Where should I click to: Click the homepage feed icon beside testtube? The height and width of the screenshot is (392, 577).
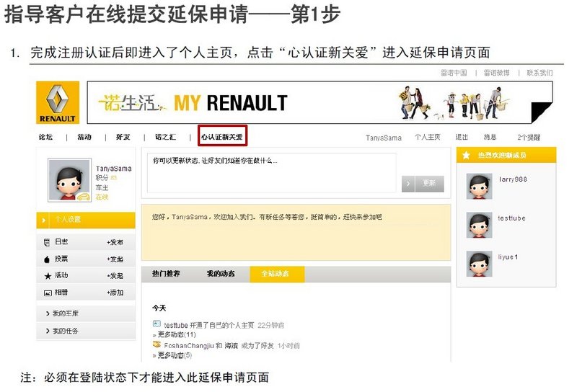pos(157,324)
